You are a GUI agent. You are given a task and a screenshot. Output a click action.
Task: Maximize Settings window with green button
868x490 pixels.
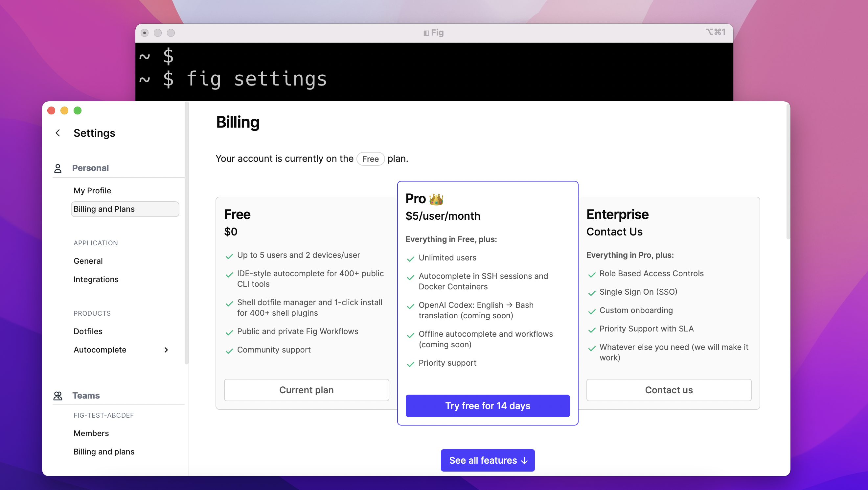coord(78,110)
